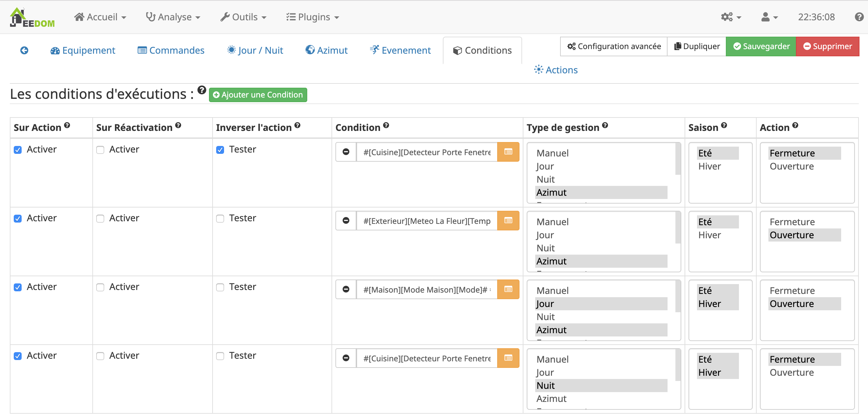
Task: Switch to the Evenement tab
Action: (400, 50)
